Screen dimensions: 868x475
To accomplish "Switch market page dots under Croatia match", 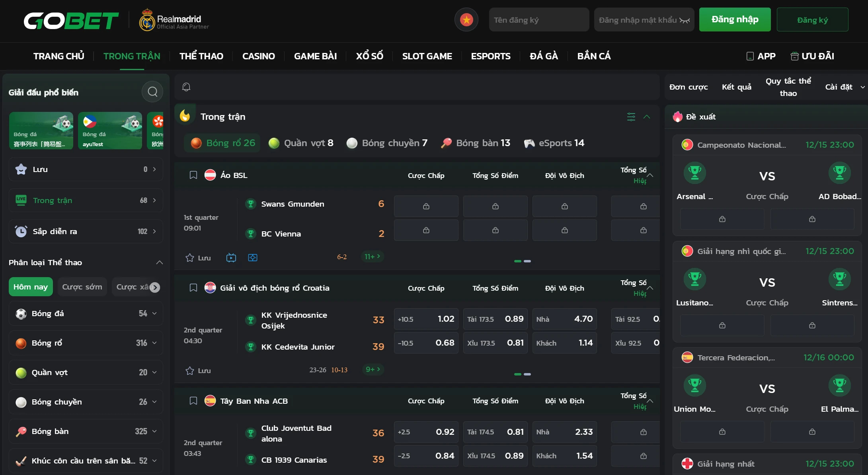I will point(523,374).
